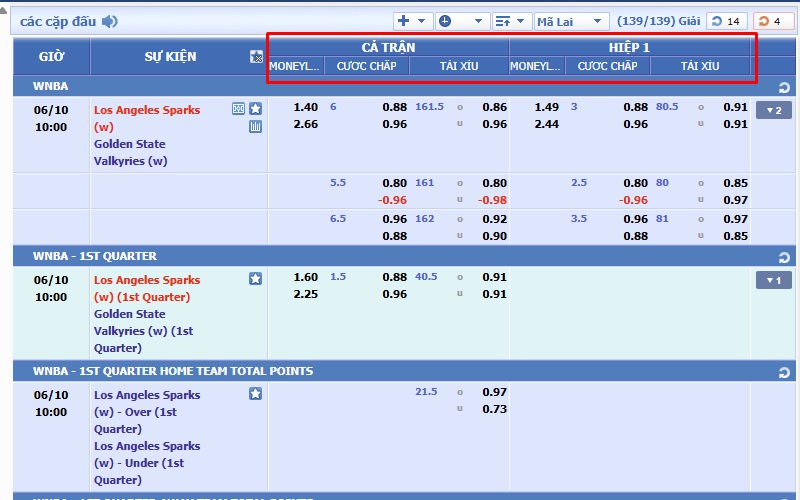Refresh the WNBA league section

[784, 87]
